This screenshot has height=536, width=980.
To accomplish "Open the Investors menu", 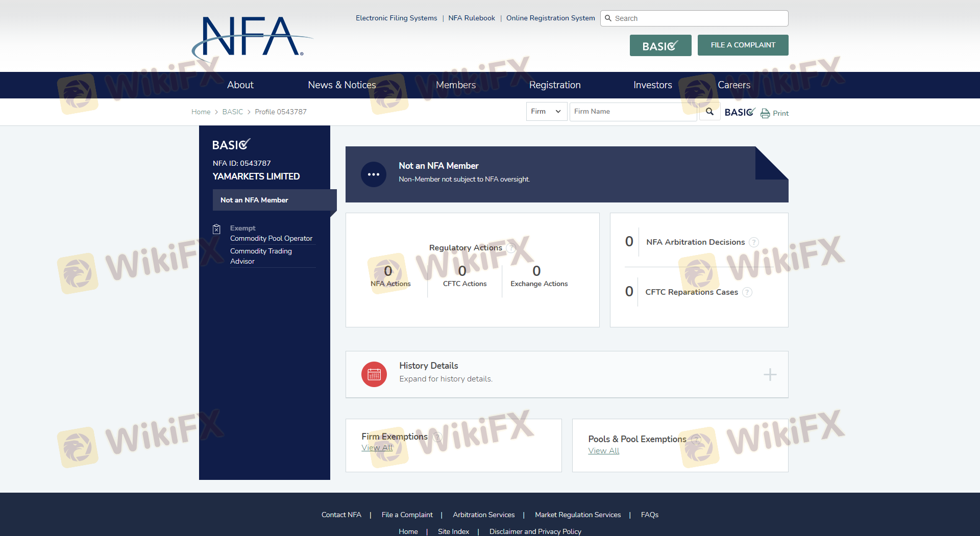I will pyautogui.click(x=652, y=85).
